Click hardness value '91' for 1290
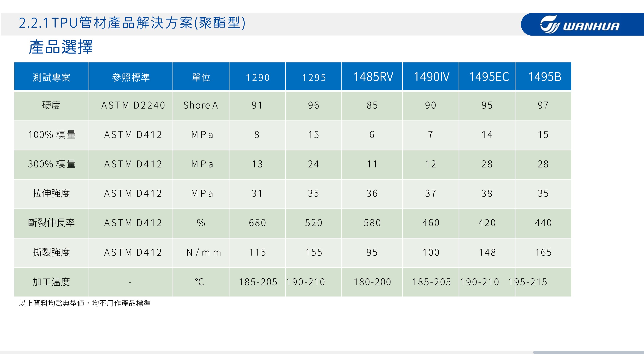 click(257, 105)
